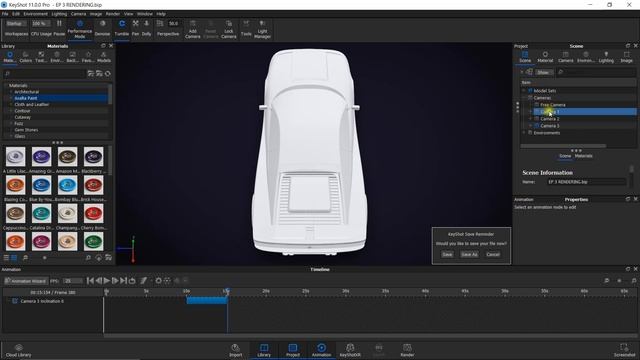The width and height of the screenshot is (640, 360).
Task: Open the Perspective lens setting
Action: tap(168, 28)
